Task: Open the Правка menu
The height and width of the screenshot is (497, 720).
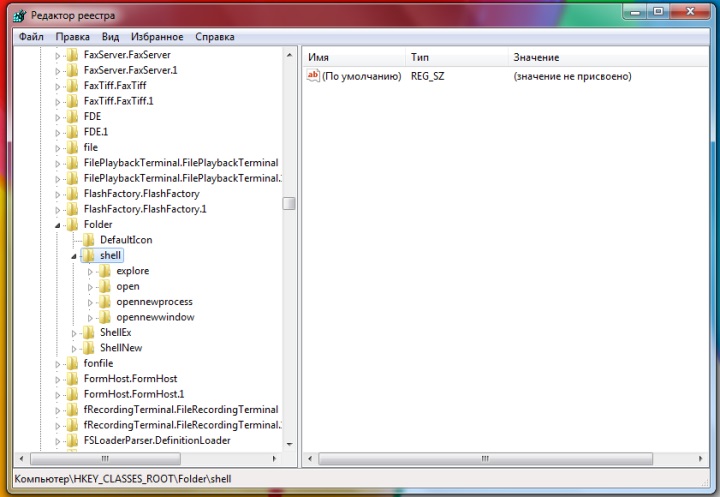Action: tap(73, 37)
